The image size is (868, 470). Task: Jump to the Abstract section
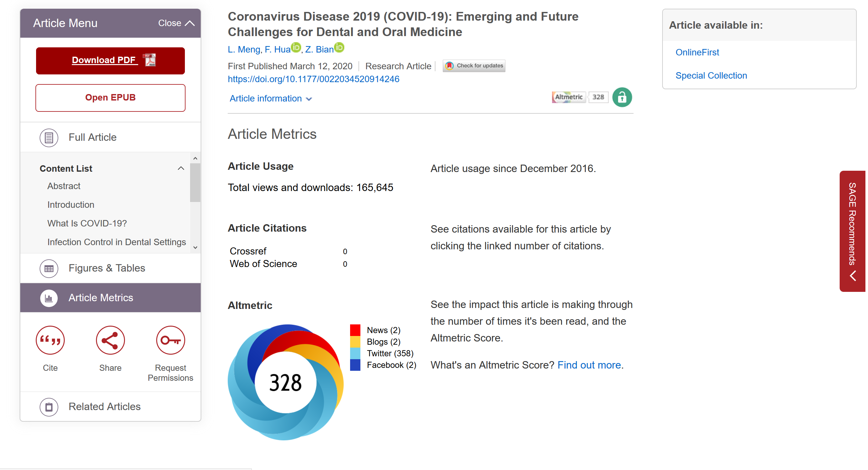click(64, 186)
